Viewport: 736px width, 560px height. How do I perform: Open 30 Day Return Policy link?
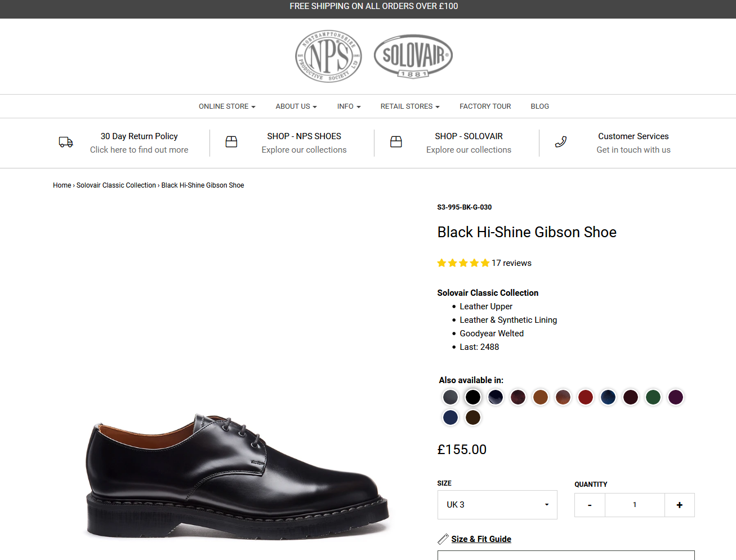[x=139, y=143]
